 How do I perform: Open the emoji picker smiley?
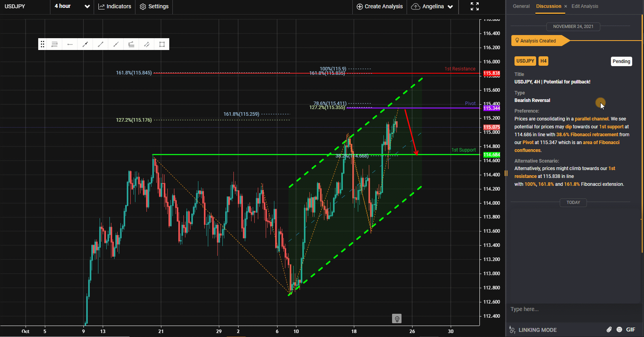point(619,330)
